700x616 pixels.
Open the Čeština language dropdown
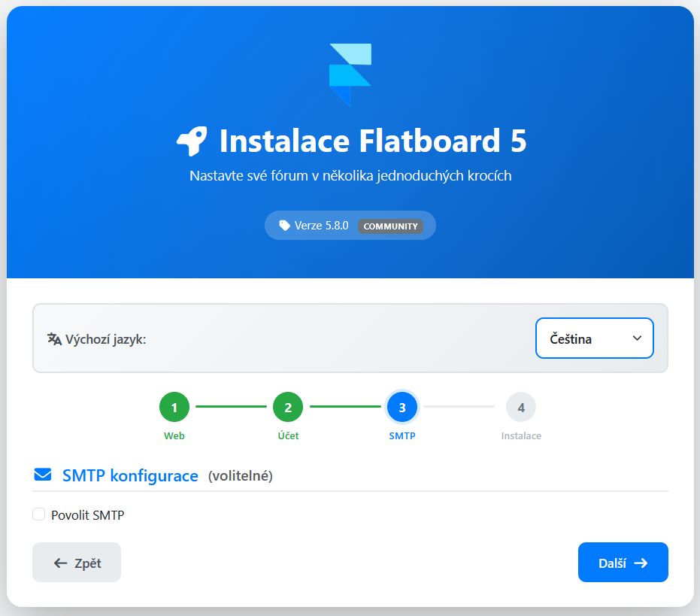click(594, 338)
